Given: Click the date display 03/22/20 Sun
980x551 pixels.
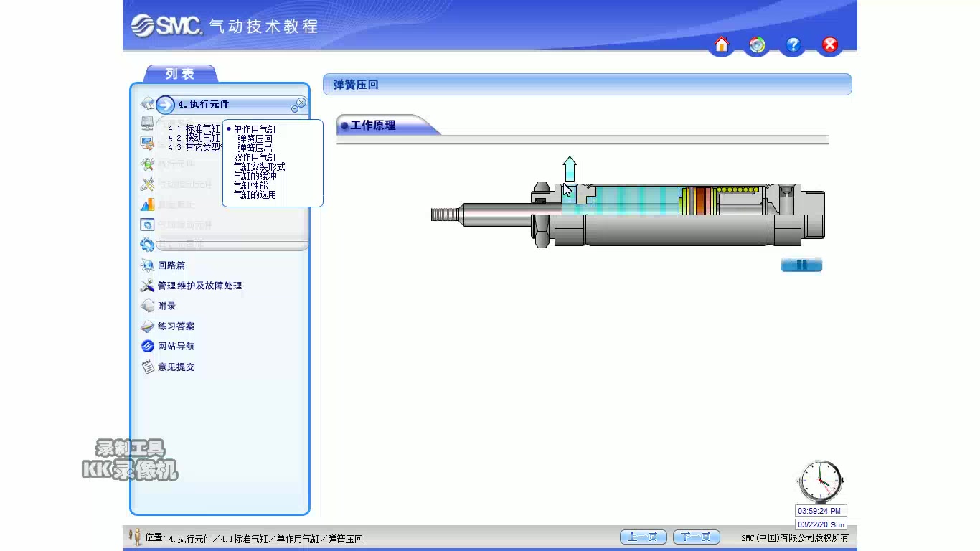Looking at the screenshot, I should [x=821, y=524].
